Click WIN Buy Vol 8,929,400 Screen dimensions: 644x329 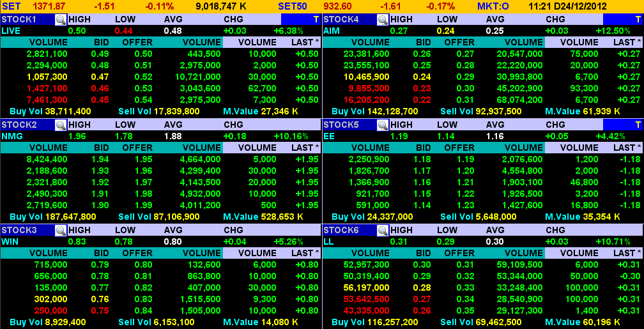click(48, 323)
